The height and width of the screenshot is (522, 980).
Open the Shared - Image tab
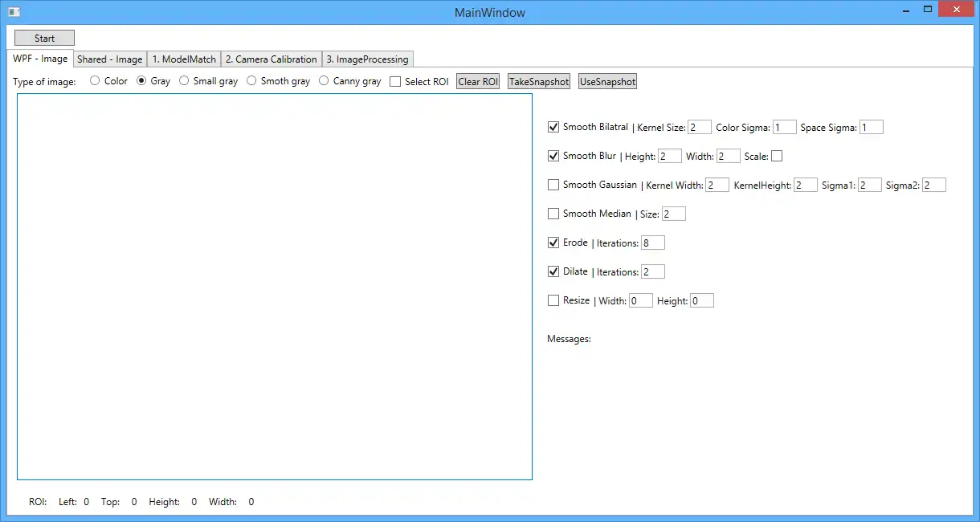click(110, 59)
